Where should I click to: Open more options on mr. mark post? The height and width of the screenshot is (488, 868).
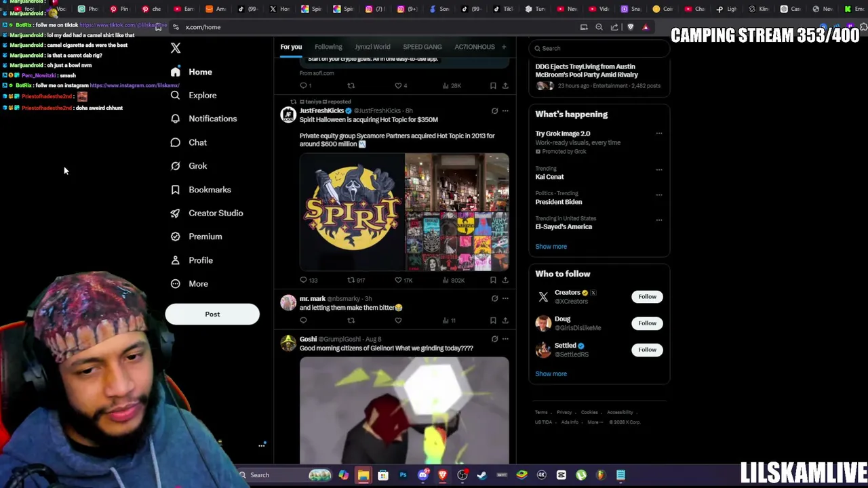[505, 298]
